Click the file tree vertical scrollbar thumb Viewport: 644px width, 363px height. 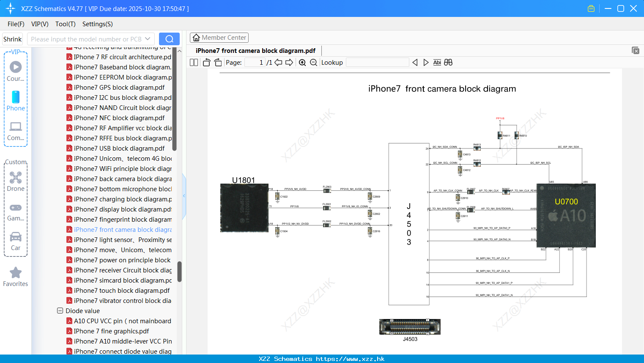pos(179,272)
